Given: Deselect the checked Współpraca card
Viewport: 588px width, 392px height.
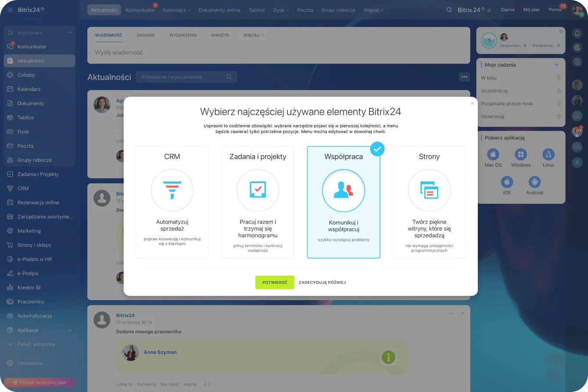Looking at the screenshot, I should point(343,202).
